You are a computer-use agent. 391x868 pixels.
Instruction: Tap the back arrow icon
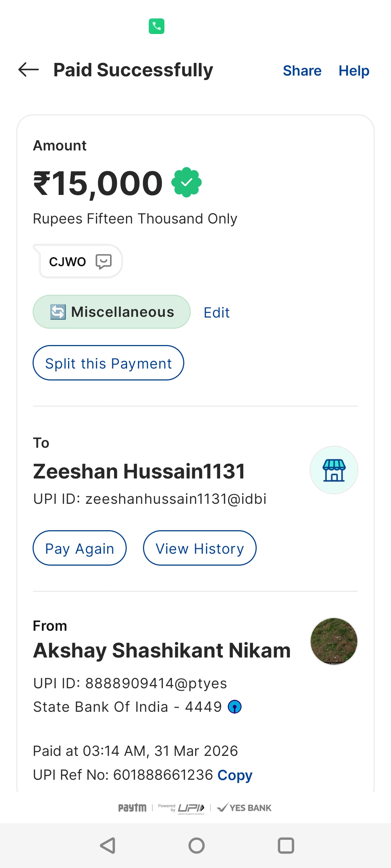[x=29, y=70]
